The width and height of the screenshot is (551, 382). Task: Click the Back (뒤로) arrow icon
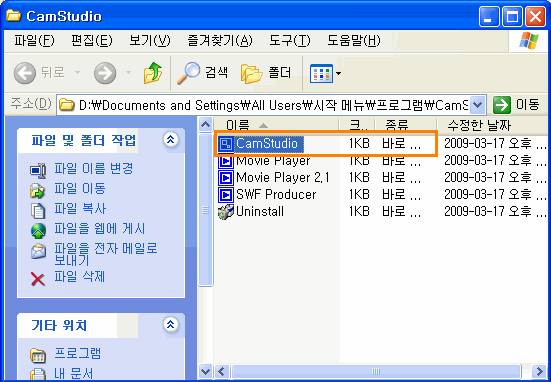[25, 73]
